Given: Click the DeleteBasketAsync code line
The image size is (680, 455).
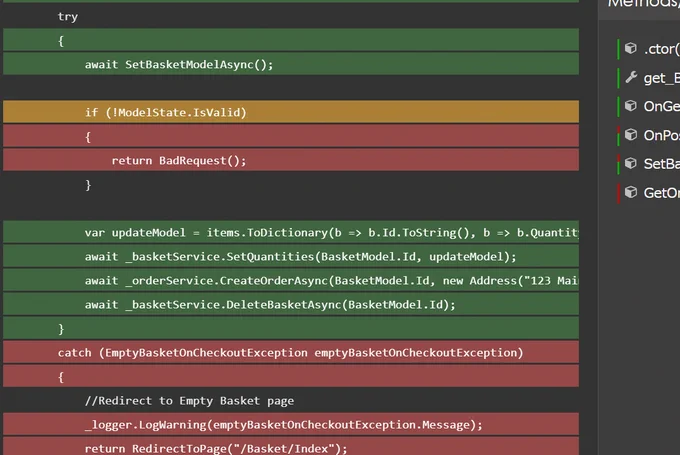Looking at the screenshot, I should pos(291,304).
